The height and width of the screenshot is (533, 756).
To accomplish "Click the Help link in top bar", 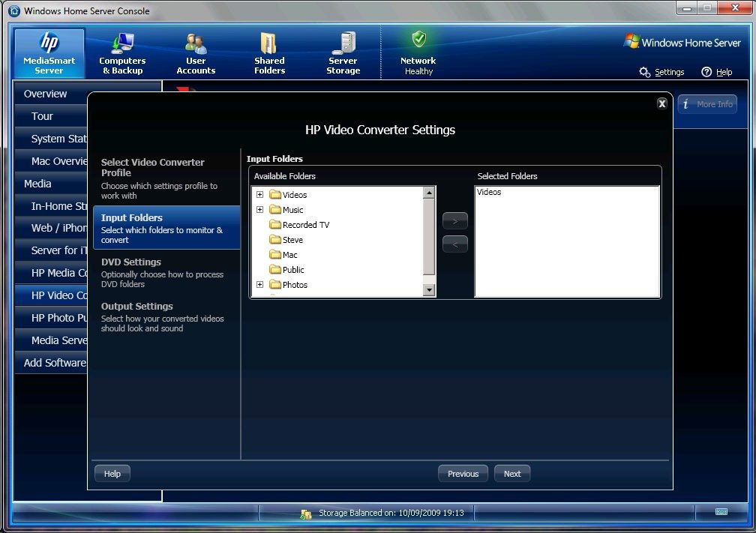I will [724, 72].
